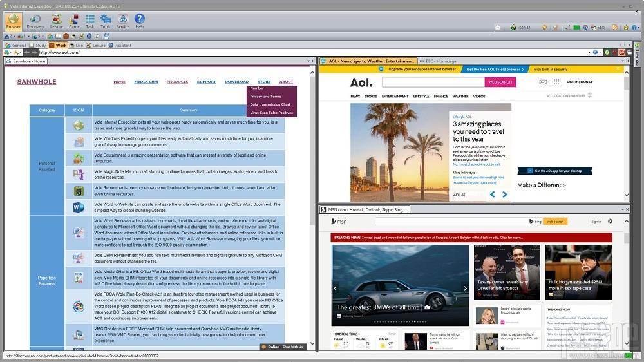Open MSN settings gear icon
The height and width of the screenshot is (362, 644).
(x=610, y=221)
